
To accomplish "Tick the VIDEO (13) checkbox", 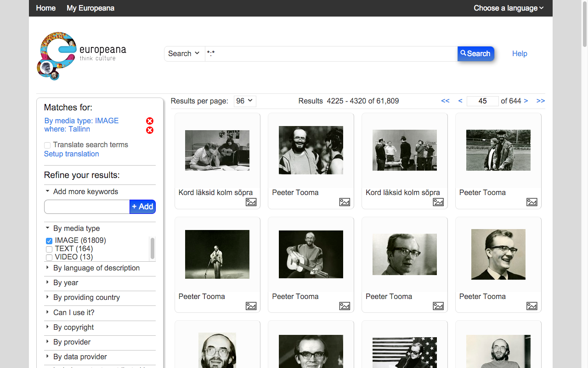I will 49,257.
